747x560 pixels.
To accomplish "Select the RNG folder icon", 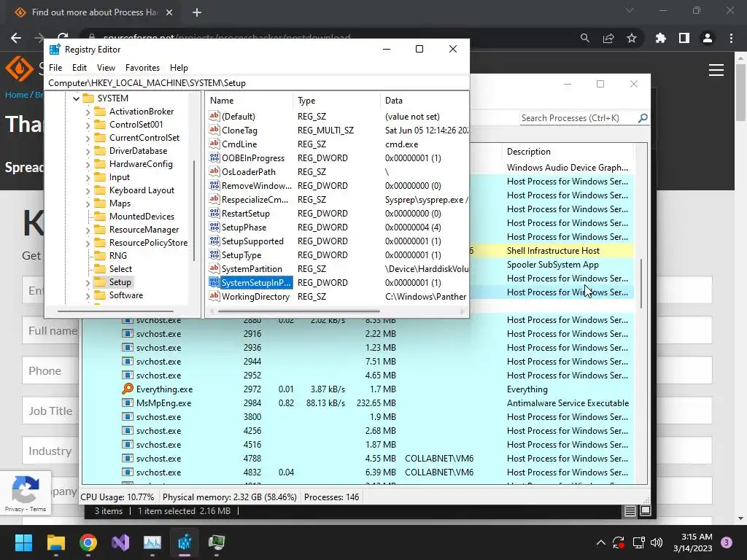I will click(x=100, y=256).
